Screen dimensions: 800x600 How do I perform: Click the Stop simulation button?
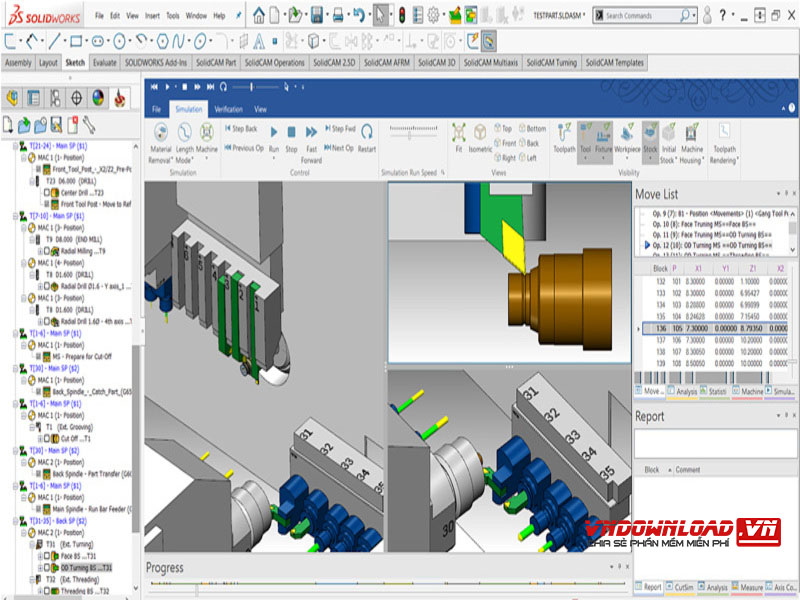[x=291, y=138]
